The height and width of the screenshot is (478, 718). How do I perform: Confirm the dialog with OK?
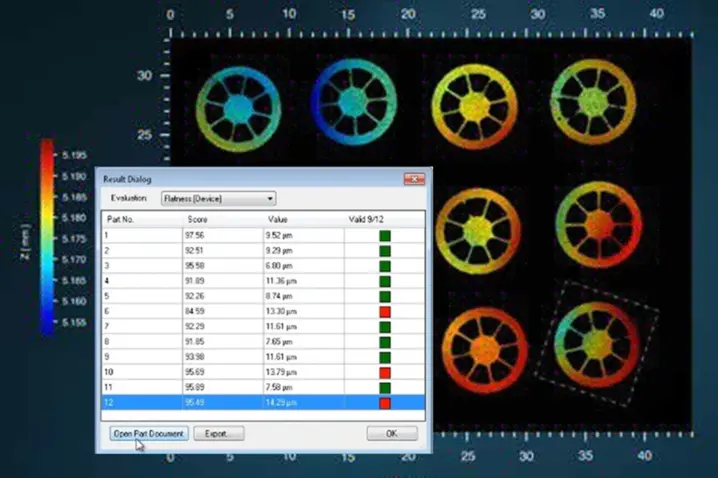[x=392, y=433]
